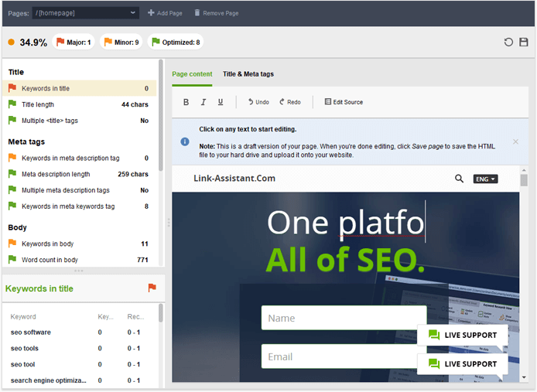Click the preview scroll down arrow

[x=524, y=377]
